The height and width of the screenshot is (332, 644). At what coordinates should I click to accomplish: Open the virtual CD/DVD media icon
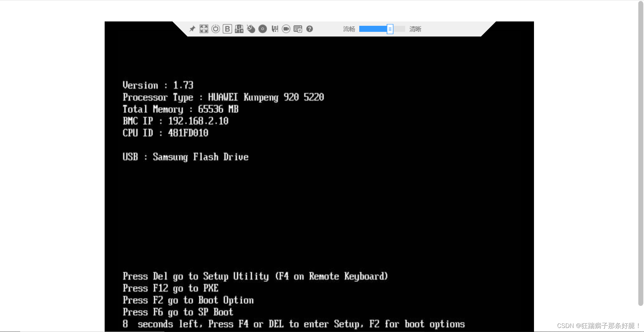(263, 29)
